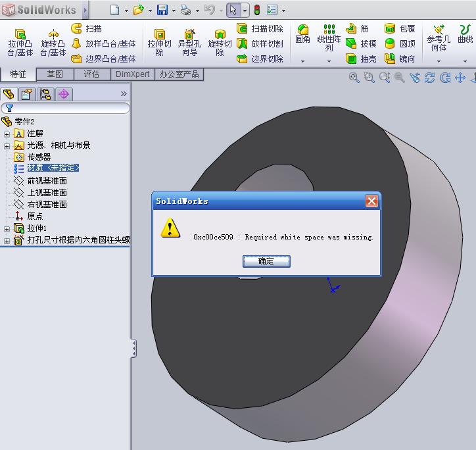Viewport: 476px width, 450px height.
Task: Choose the 抽壳 shell tool
Action: 361,59
